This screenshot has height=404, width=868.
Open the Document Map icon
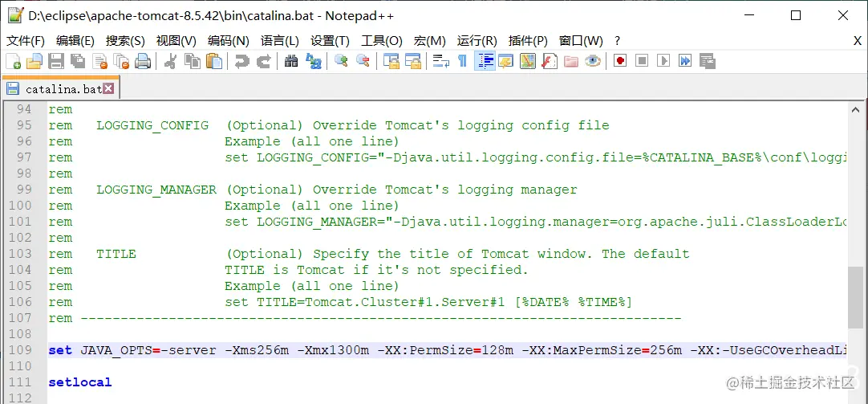click(528, 61)
